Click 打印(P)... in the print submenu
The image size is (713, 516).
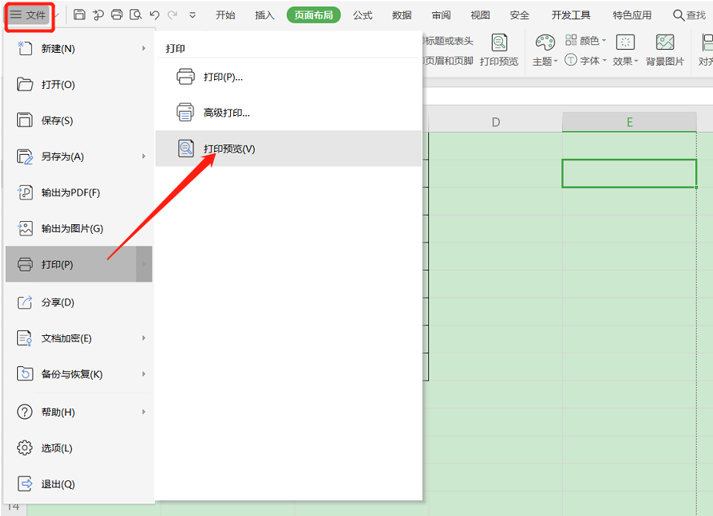pyautogui.click(x=288, y=77)
